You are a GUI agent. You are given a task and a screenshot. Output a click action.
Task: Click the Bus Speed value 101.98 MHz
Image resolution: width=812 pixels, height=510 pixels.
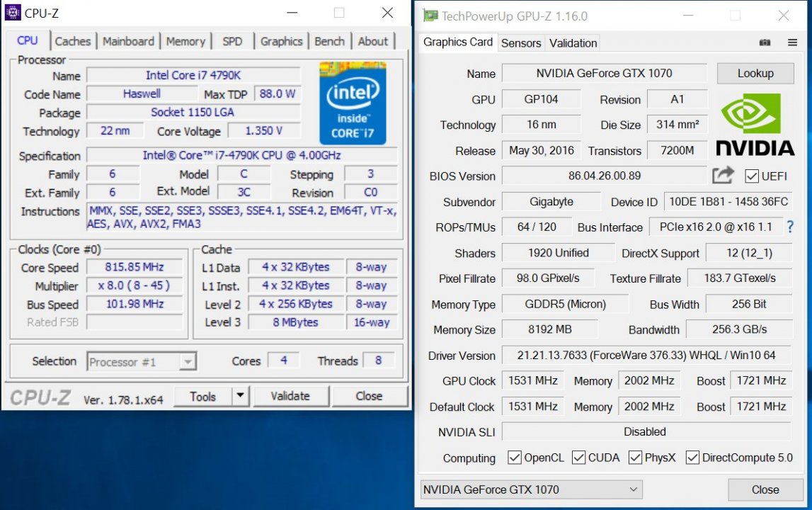click(x=135, y=304)
